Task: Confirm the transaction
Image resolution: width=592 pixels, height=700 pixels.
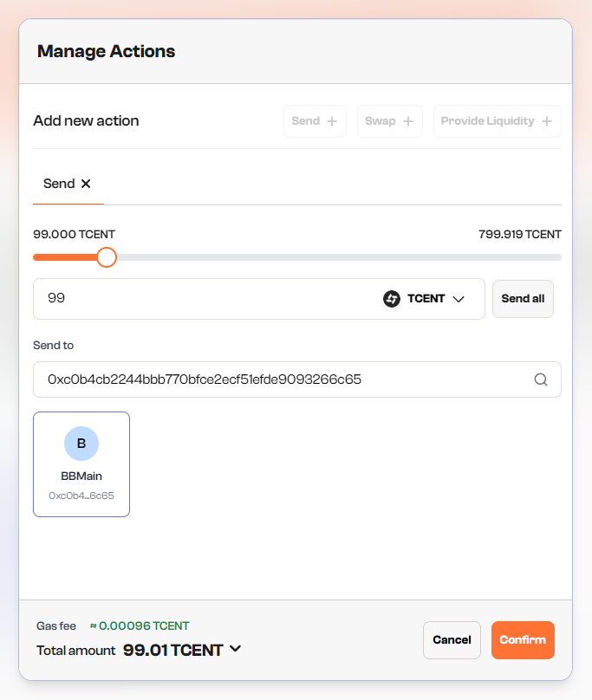Action: (523, 640)
